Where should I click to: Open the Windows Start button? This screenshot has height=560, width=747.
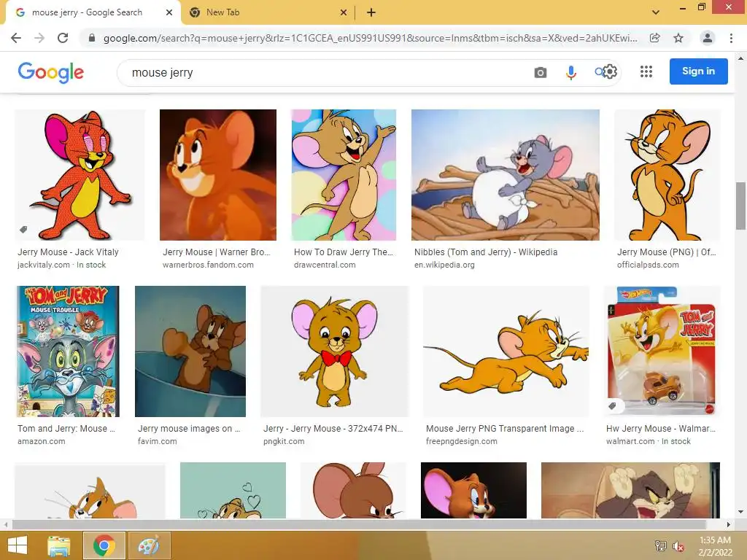[18, 545]
